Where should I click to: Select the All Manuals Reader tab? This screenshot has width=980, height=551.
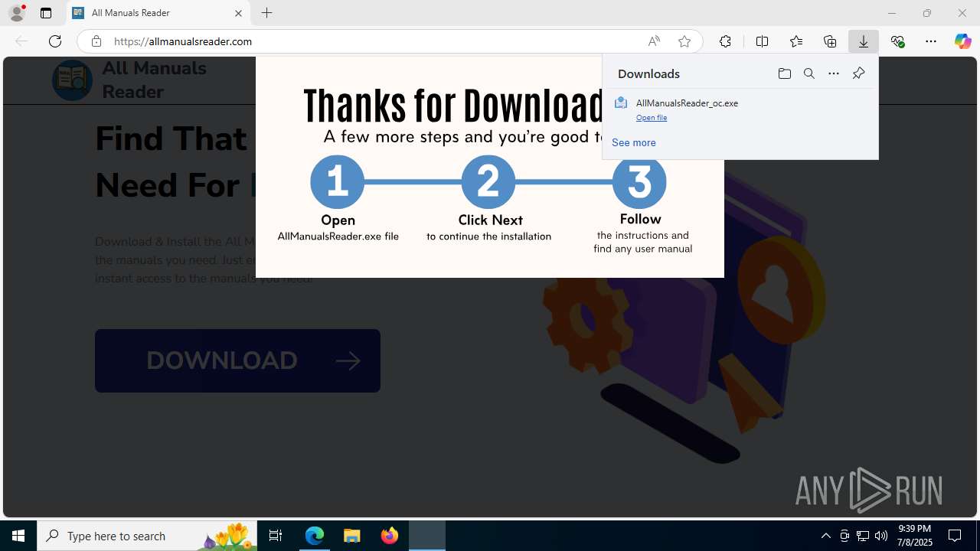point(158,13)
